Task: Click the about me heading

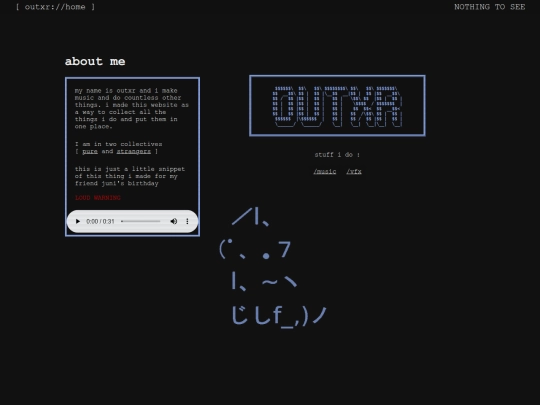Action: [95, 61]
